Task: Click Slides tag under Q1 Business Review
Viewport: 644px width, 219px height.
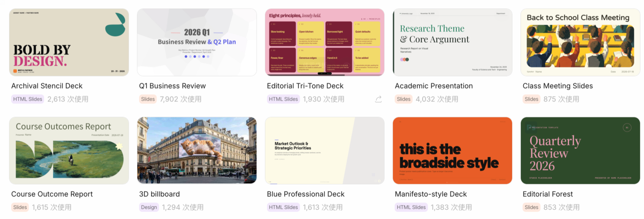Action: [148, 99]
